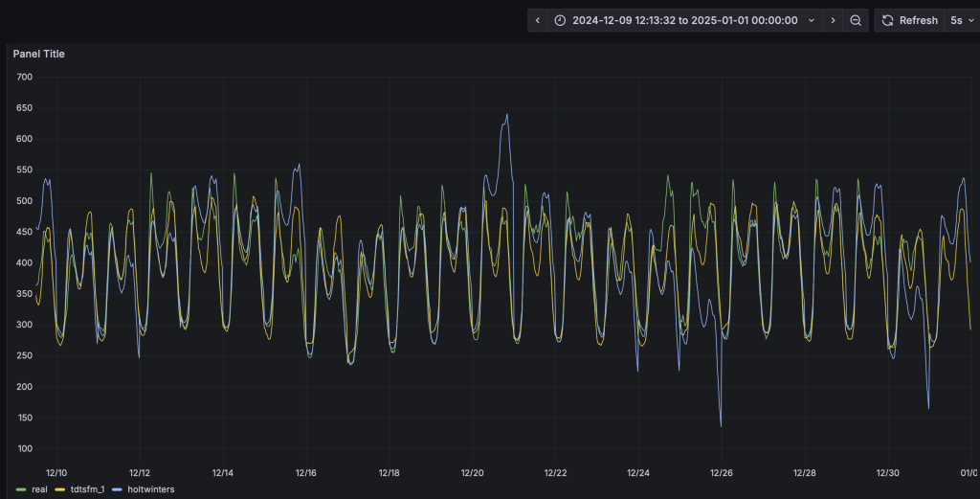Open the green color swatch for real
Screen dimensions: 980x499
click(x=23, y=489)
